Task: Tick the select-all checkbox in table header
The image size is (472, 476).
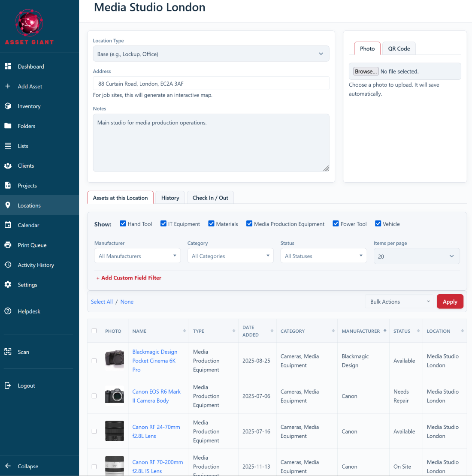Action: pos(94,331)
